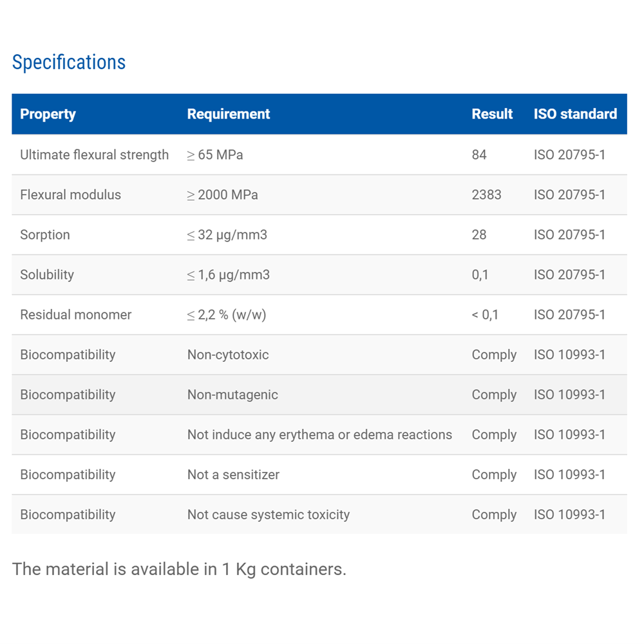Screen dimensions: 644x644
Task: Select the Residual monomer property cell
Action: click(x=75, y=315)
